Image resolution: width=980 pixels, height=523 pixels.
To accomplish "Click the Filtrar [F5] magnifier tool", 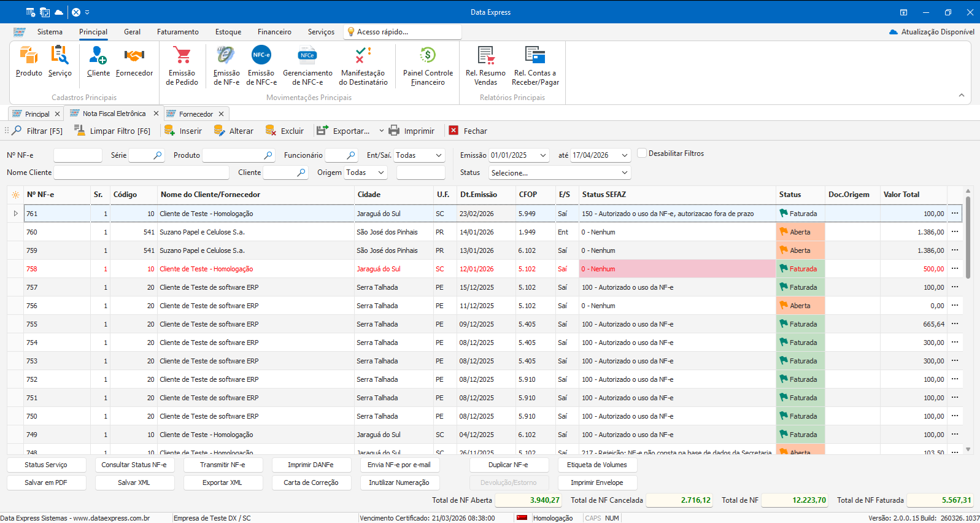I will click(x=37, y=131).
